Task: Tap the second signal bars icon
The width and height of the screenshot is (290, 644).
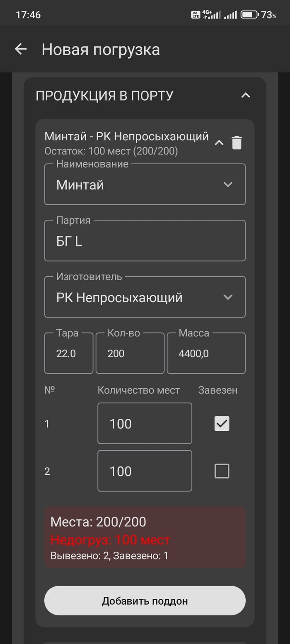Action: [230, 15]
